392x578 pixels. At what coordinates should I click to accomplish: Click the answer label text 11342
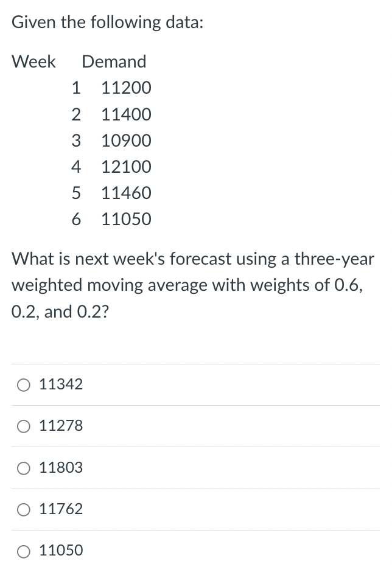point(60,384)
